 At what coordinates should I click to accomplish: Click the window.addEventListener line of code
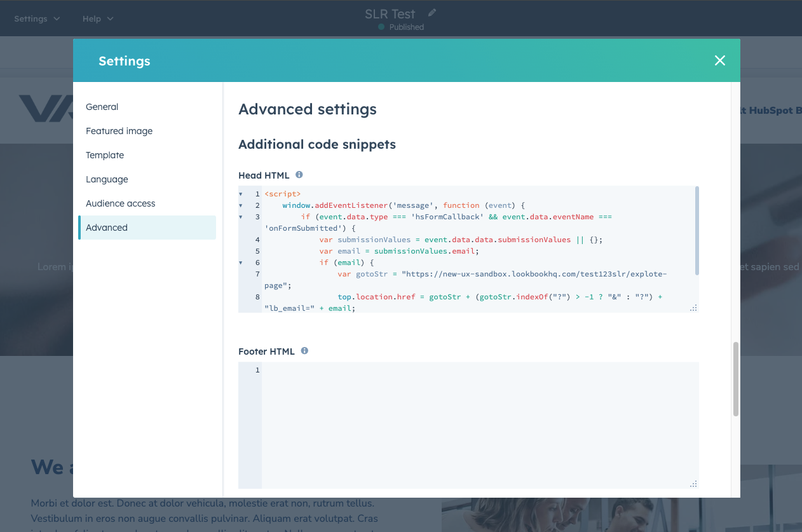(404, 205)
